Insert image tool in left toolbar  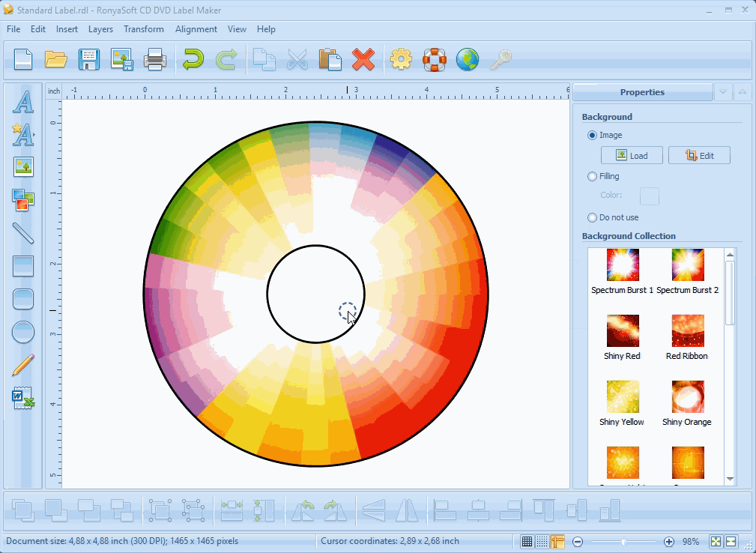click(x=23, y=167)
